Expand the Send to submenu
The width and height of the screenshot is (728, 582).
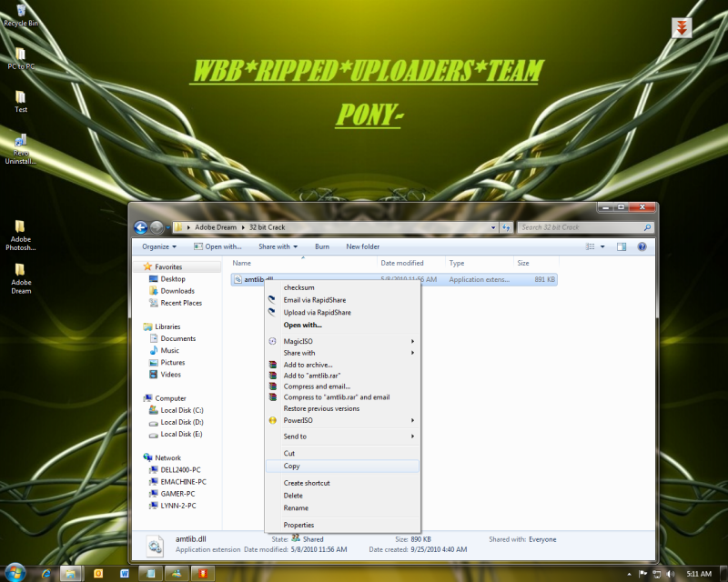click(413, 436)
